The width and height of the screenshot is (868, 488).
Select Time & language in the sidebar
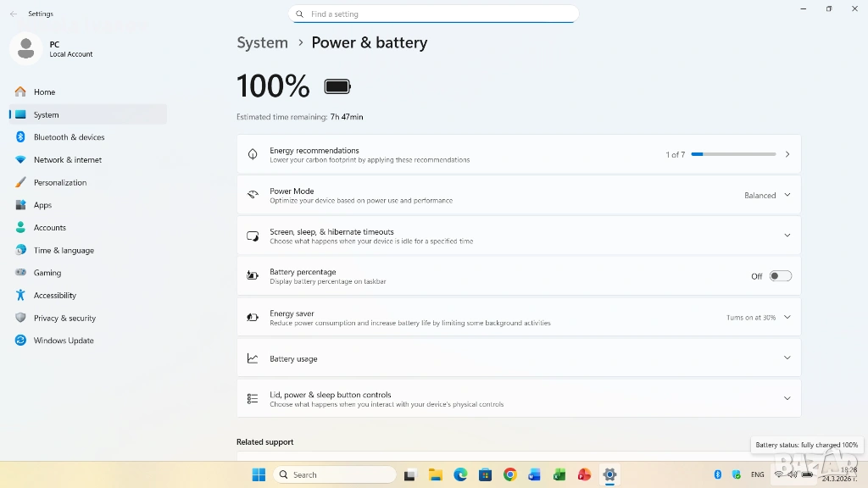point(64,251)
